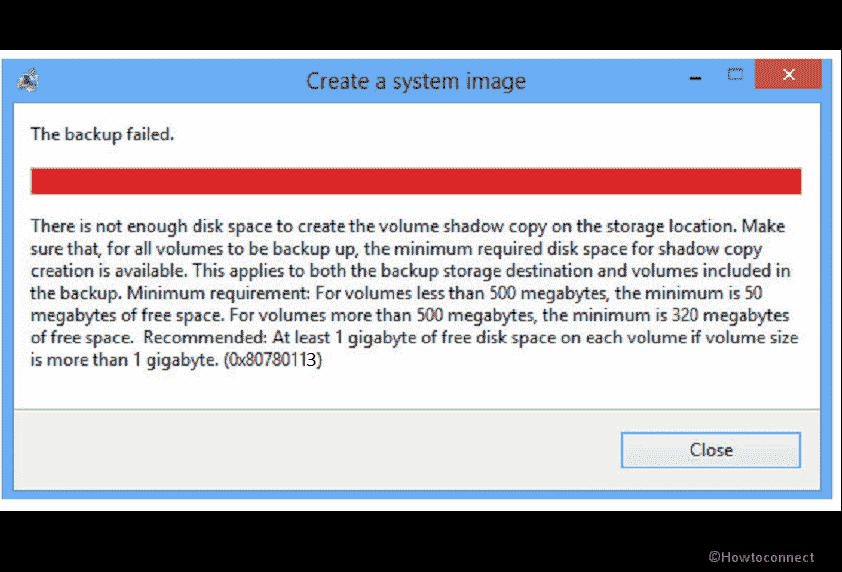Click the "Create a system image" title text
The height and width of the screenshot is (572, 842).
point(415,81)
